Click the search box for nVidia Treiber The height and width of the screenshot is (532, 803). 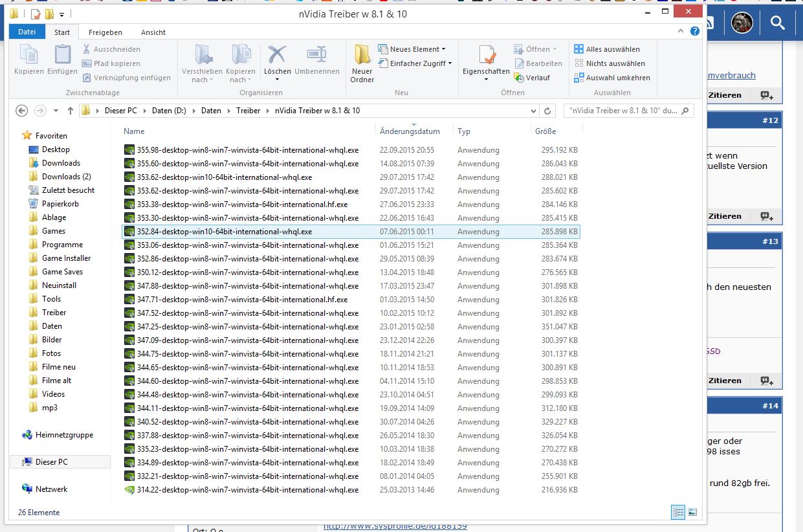[x=628, y=111]
